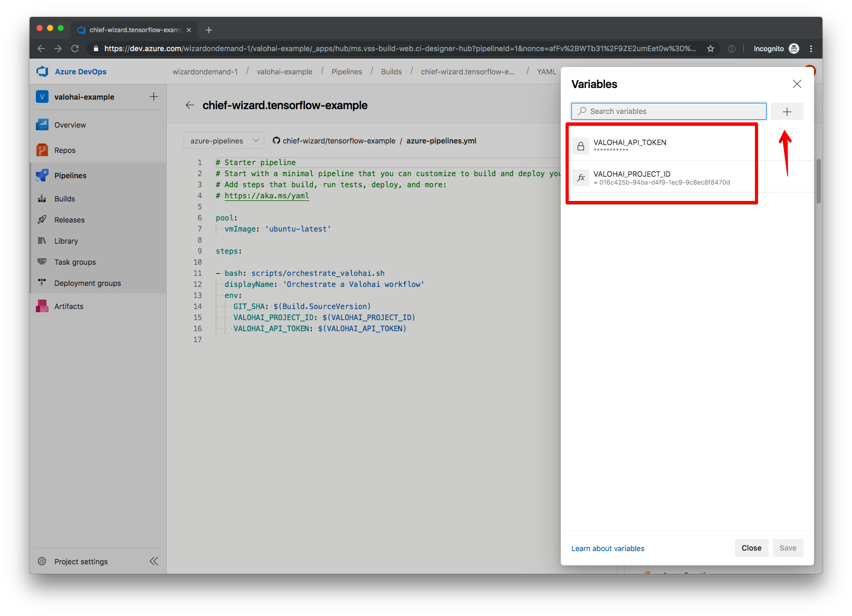Image resolution: width=852 pixels, height=616 pixels.
Task: Collapse the sidebar with double chevron
Action: tap(154, 561)
